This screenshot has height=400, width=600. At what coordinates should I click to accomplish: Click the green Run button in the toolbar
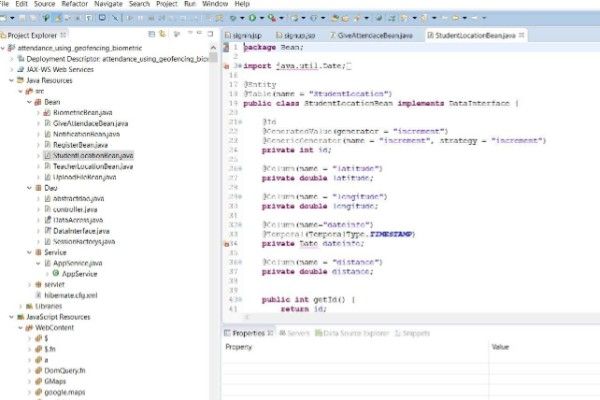tap(252, 18)
